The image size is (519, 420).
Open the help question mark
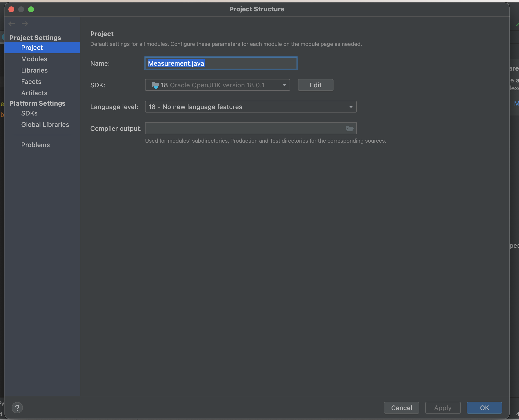click(17, 408)
